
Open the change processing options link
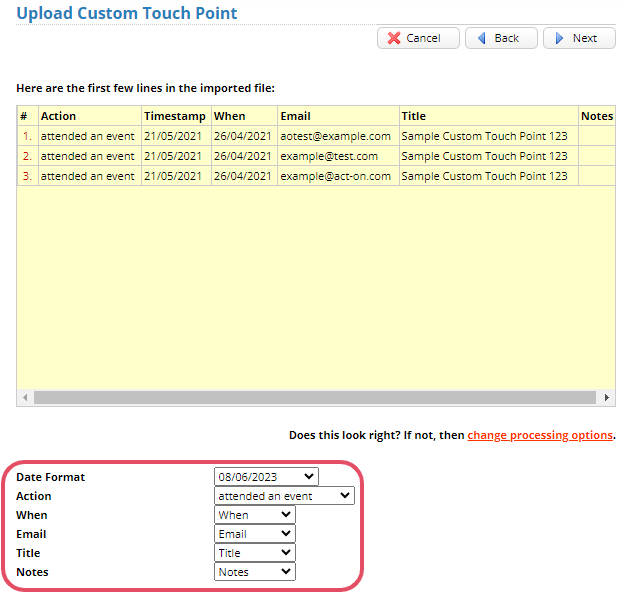[x=540, y=435]
